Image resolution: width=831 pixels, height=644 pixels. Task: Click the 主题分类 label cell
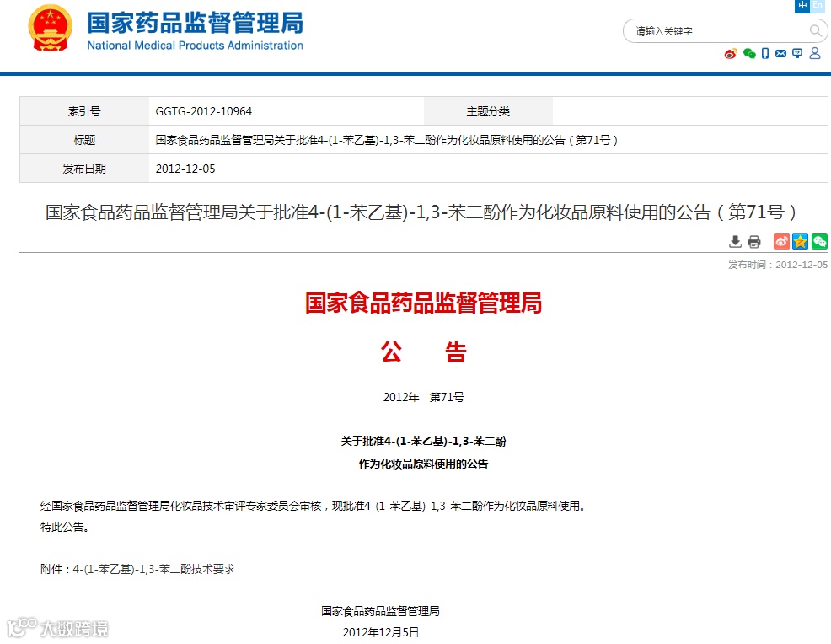coord(488,111)
